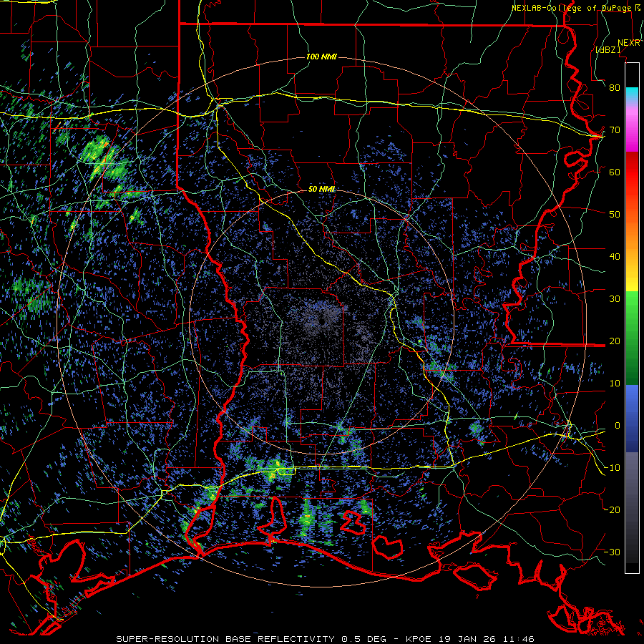Click the -30 dBZ scale label
Viewport: 644px width, 644px height.
612,552
